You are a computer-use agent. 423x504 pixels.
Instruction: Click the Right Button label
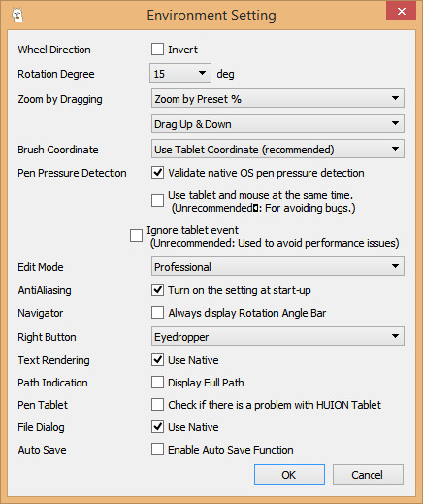(x=47, y=337)
